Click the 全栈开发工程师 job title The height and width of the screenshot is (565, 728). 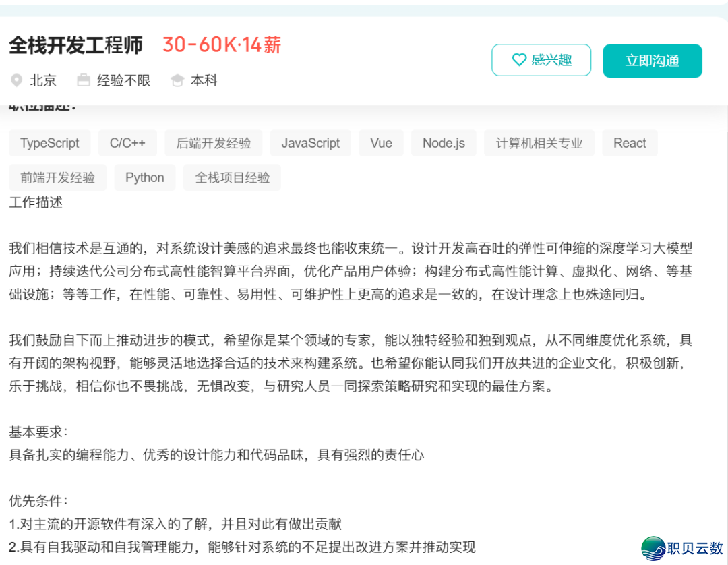[x=76, y=45]
